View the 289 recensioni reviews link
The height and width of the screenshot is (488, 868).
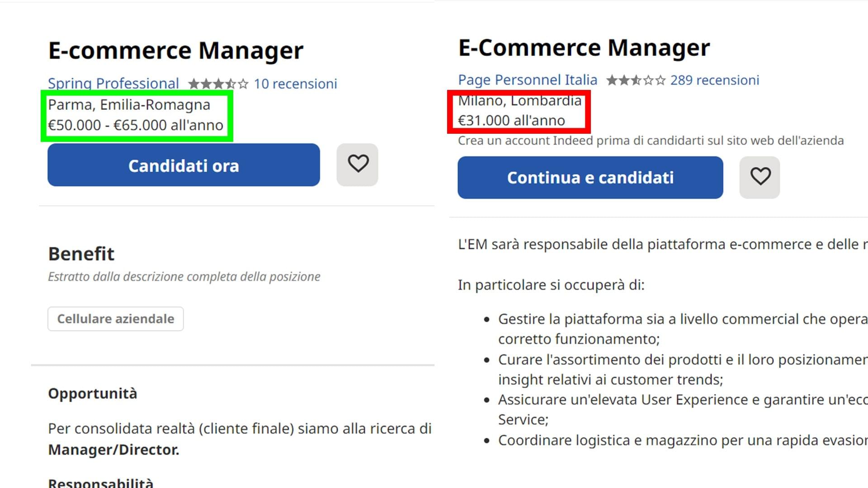tap(714, 80)
